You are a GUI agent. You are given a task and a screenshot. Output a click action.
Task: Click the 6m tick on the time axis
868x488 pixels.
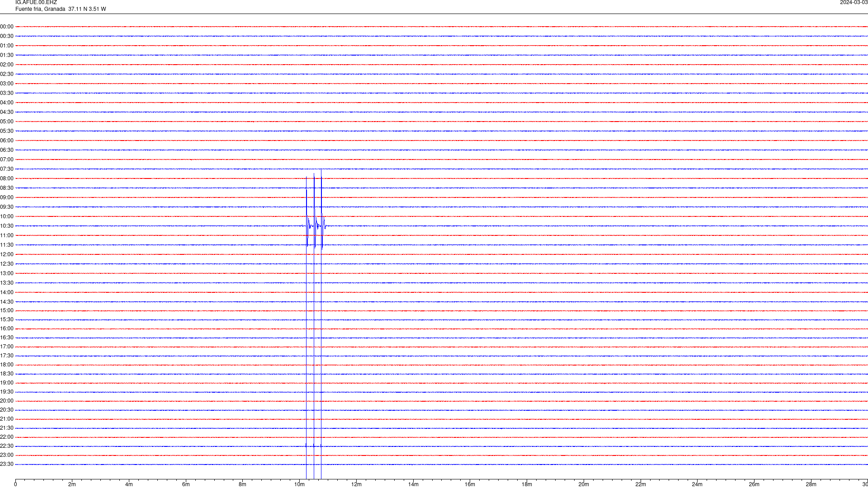pyautogui.click(x=186, y=484)
